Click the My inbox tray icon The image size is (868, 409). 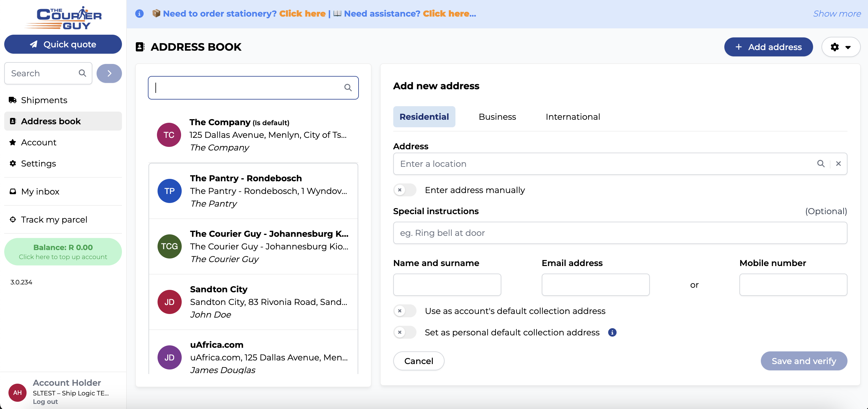tap(13, 192)
